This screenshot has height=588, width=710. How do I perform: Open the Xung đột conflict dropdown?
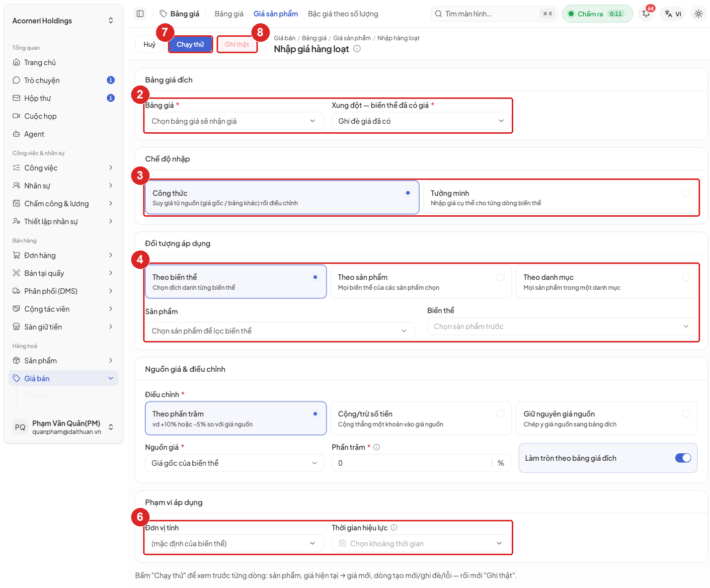pyautogui.click(x=421, y=121)
